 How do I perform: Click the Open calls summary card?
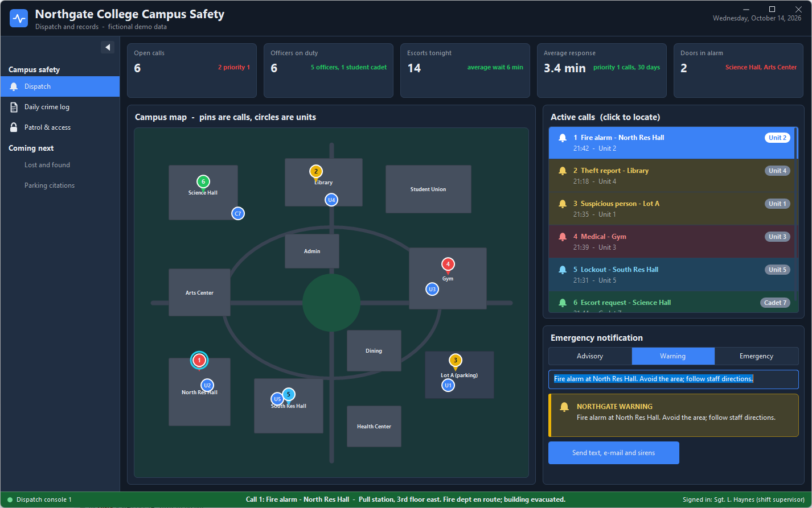point(192,71)
